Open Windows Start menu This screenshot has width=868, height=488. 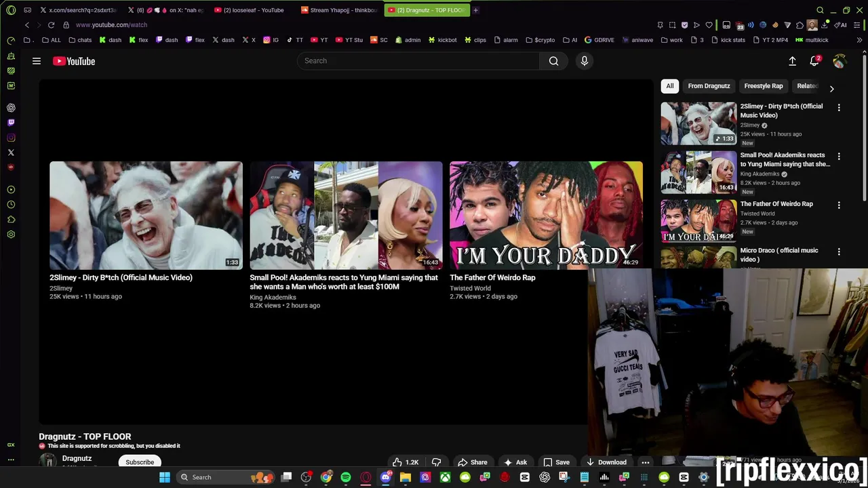tap(164, 477)
